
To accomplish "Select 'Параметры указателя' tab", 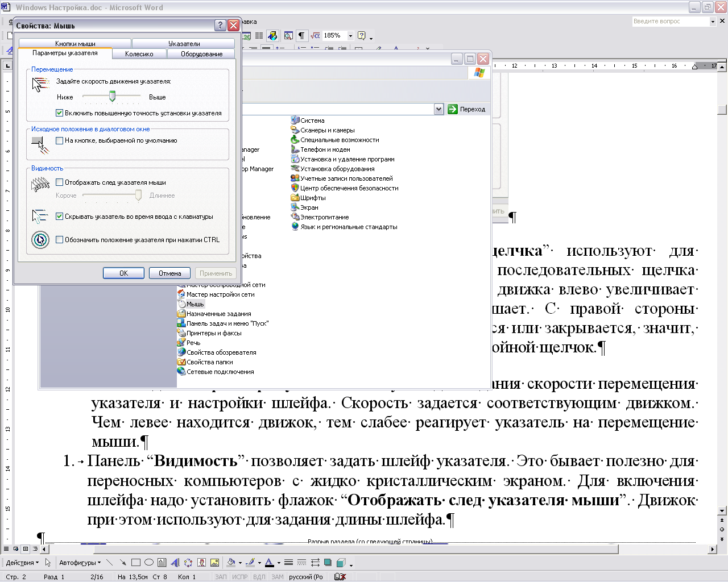I will click(65, 53).
